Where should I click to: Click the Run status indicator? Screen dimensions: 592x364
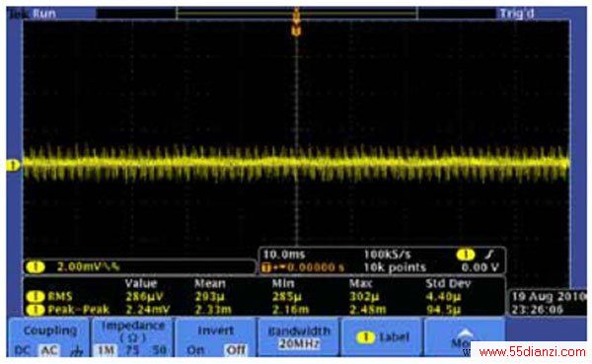pyautogui.click(x=44, y=14)
